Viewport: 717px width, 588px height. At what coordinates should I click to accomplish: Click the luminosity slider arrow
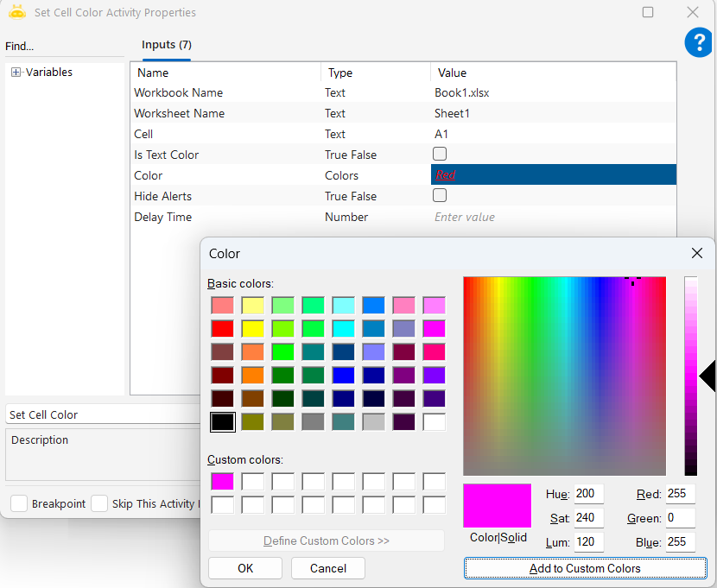pos(707,376)
